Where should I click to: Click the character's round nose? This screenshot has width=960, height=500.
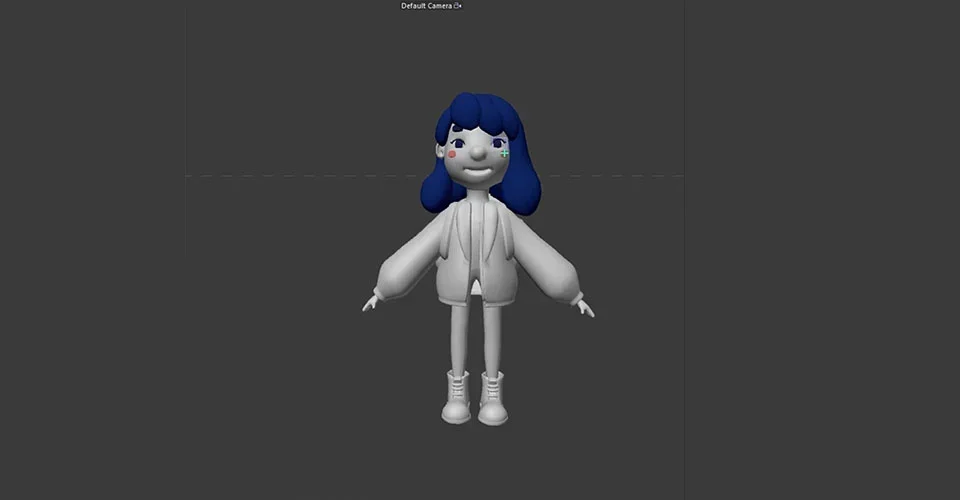[478, 152]
